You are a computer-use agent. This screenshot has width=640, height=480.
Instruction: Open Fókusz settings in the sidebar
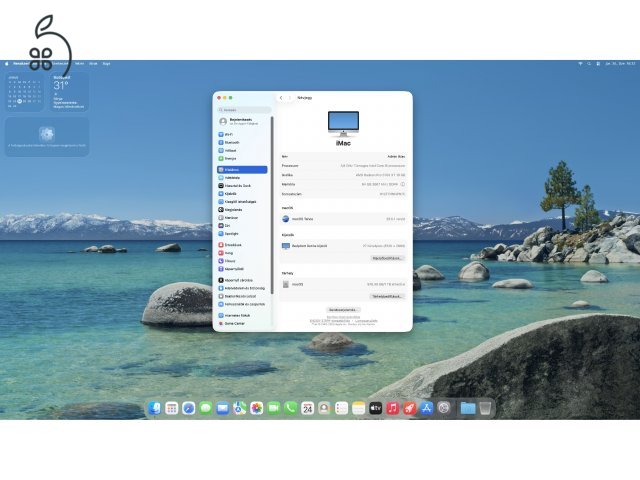coord(242,261)
